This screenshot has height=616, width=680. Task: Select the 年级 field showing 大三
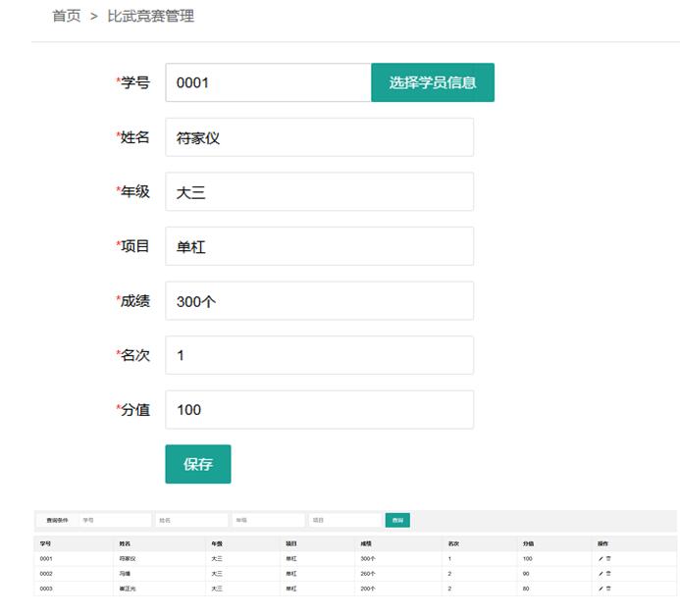coord(319,192)
